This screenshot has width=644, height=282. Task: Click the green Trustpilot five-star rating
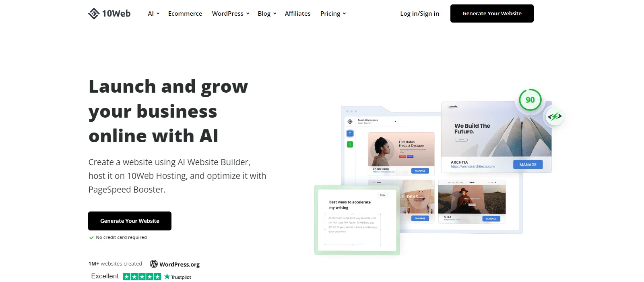pos(142,277)
